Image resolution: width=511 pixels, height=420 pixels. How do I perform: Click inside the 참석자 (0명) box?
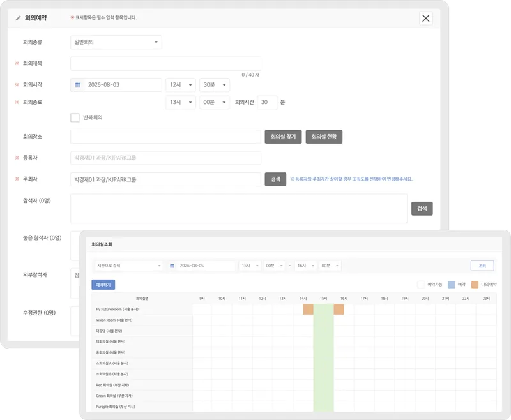pos(239,209)
